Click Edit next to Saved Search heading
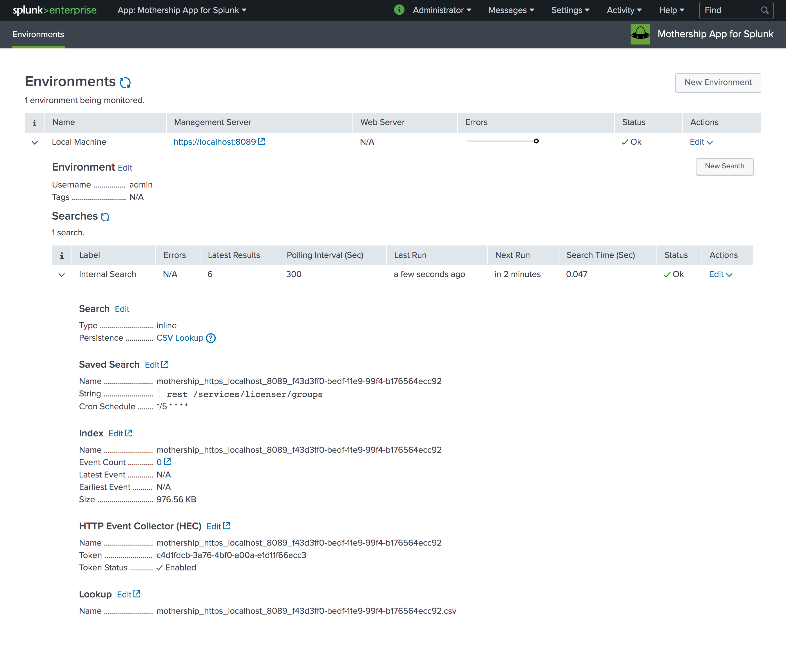Screen dimensions: 786x672 pyautogui.click(x=157, y=365)
